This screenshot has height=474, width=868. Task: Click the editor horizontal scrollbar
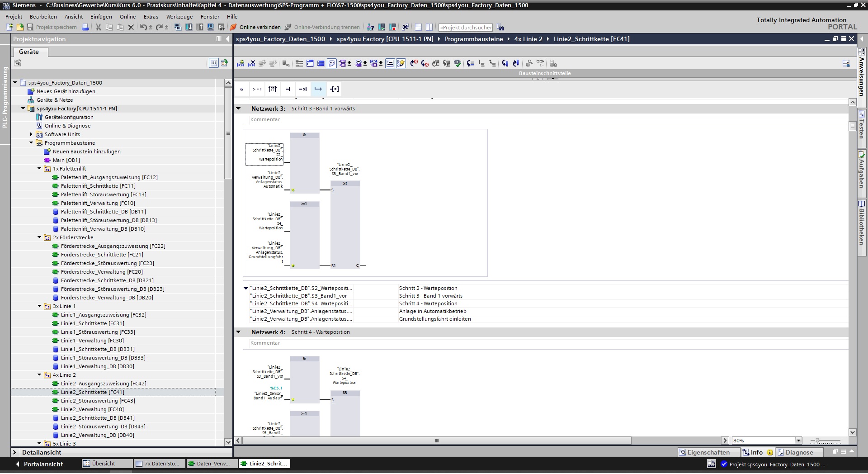click(437, 441)
